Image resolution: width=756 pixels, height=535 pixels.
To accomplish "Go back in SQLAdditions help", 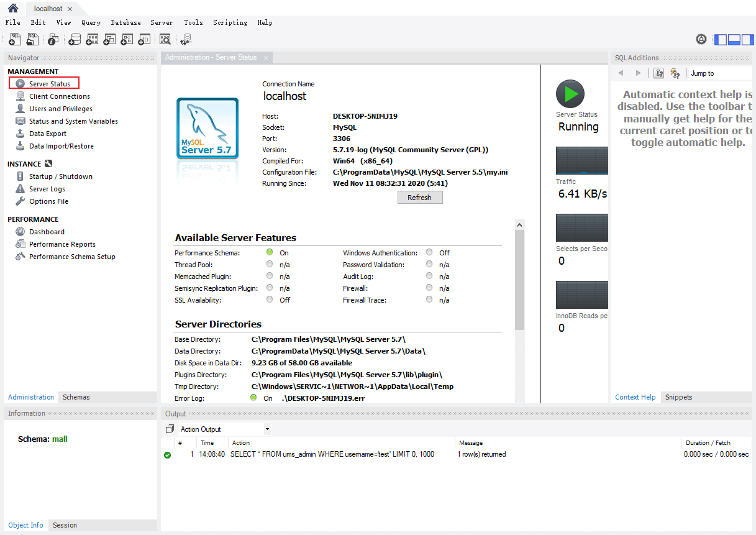I will pyautogui.click(x=621, y=73).
